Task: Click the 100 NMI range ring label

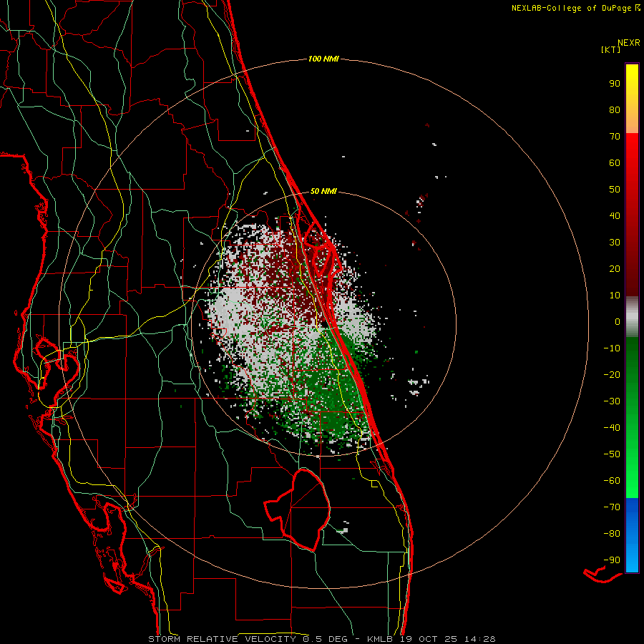Action: [323, 59]
